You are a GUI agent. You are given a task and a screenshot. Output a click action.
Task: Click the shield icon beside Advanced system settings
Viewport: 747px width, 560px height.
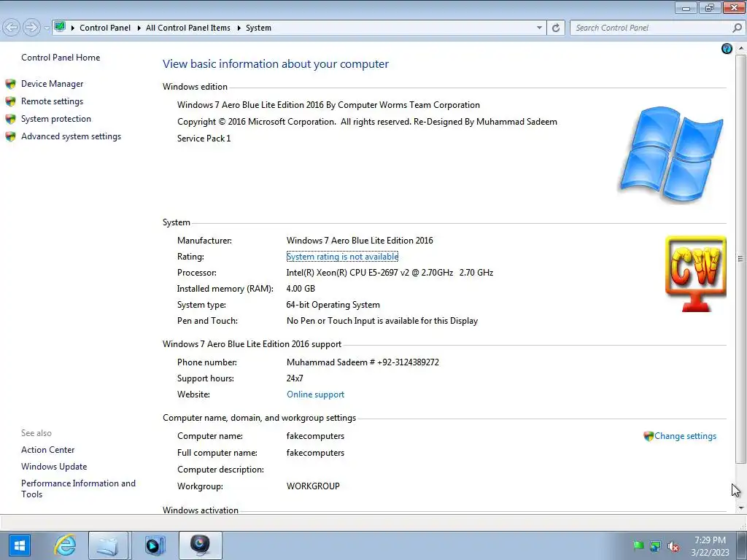coord(10,136)
